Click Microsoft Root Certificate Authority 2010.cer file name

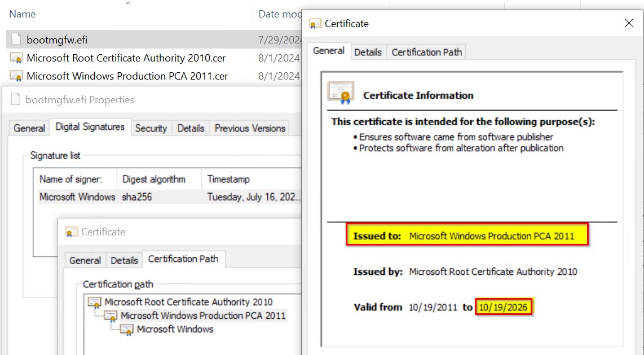tap(126, 58)
